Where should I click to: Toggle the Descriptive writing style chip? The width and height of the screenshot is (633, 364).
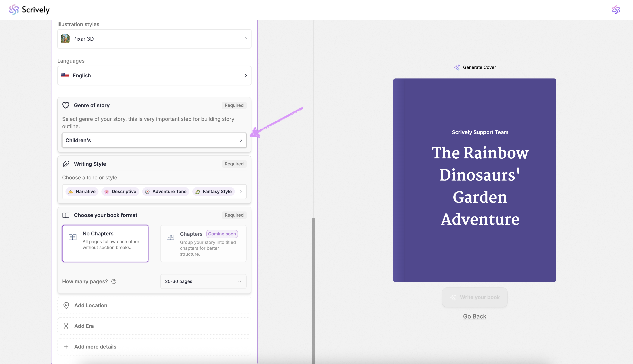tap(120, 192)
